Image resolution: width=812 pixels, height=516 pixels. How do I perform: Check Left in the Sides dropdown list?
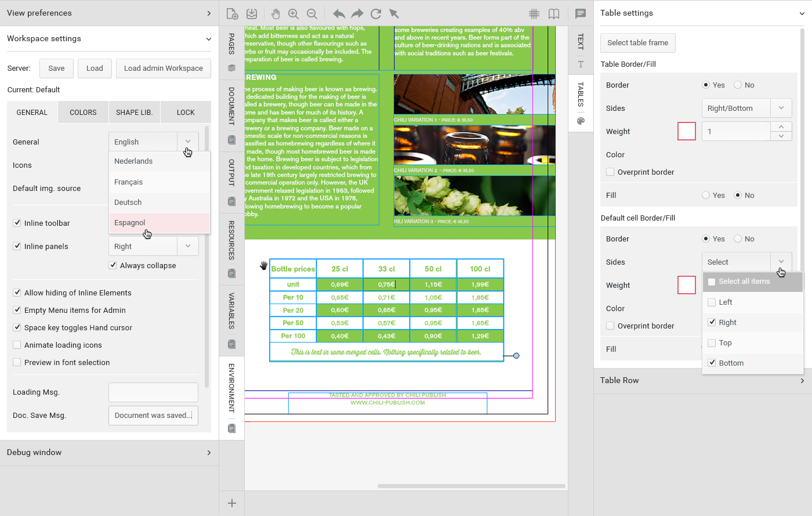[x=712, y=302]
